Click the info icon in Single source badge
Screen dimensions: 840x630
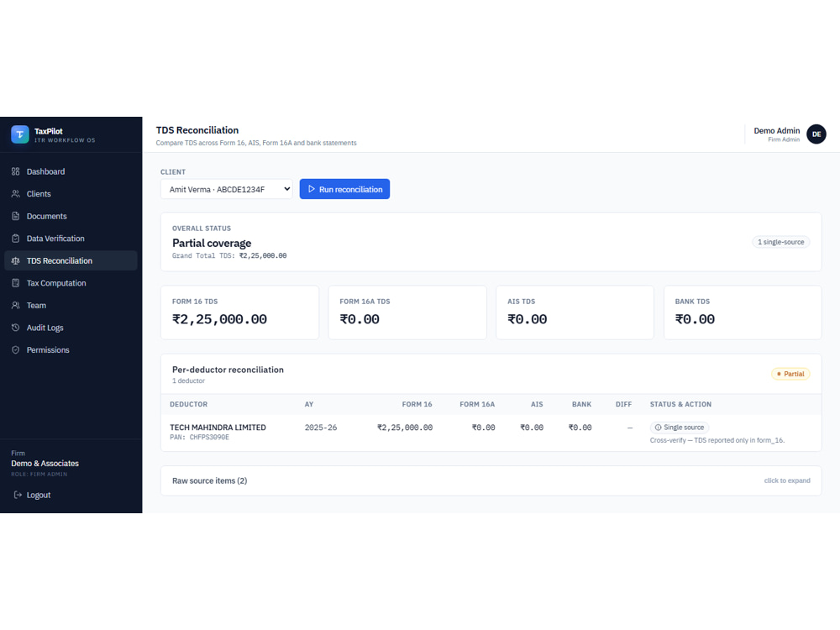pyautogui.click(x=658, y=428)
